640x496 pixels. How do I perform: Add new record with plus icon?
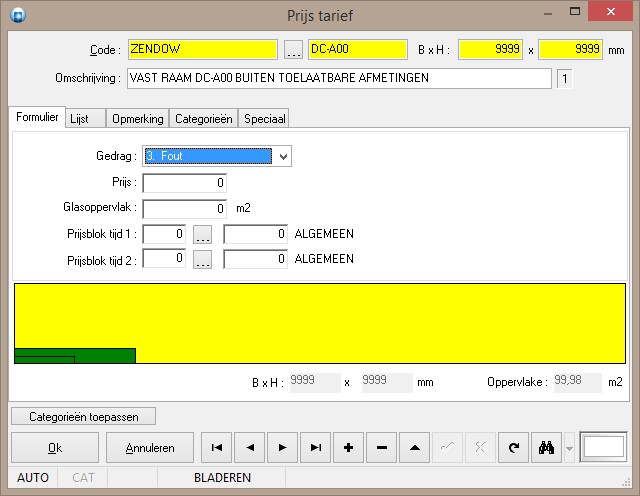point(349,448)
